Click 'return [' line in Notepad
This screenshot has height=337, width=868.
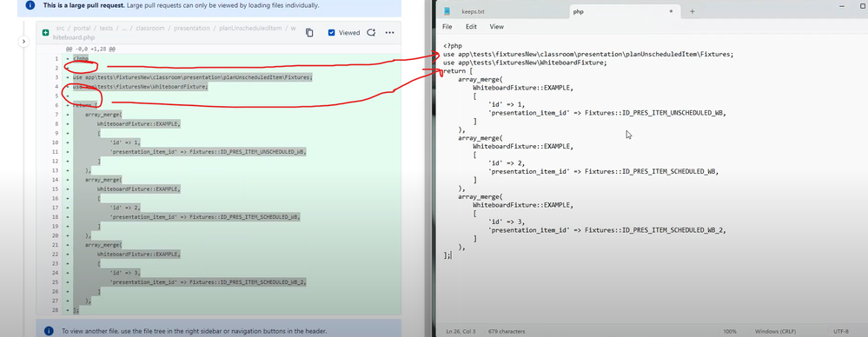coord(457,71)
